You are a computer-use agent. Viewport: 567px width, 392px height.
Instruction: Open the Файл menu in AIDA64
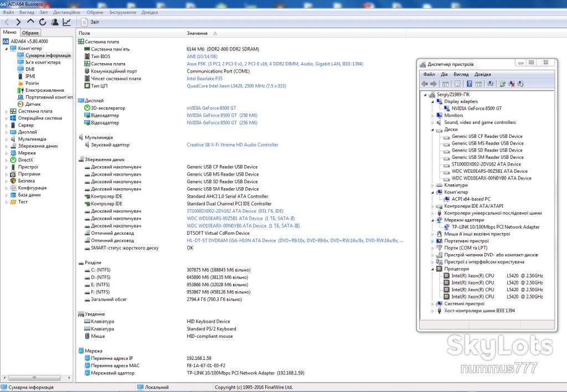pos(8,12)
